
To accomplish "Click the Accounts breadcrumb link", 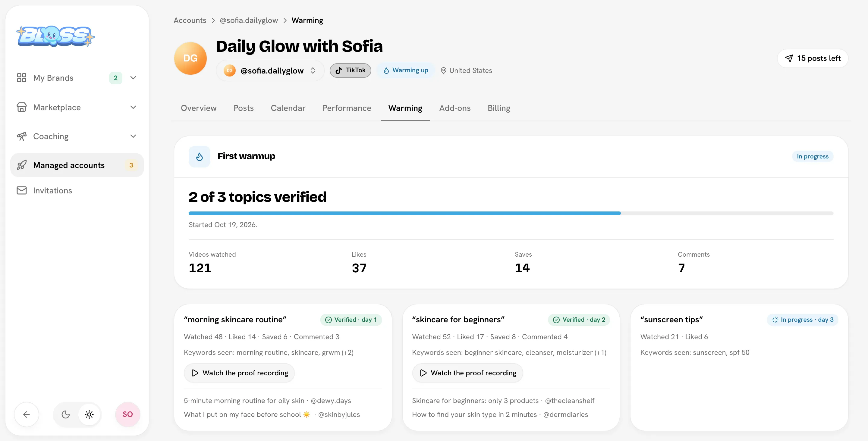I will (x=190, y=20).
